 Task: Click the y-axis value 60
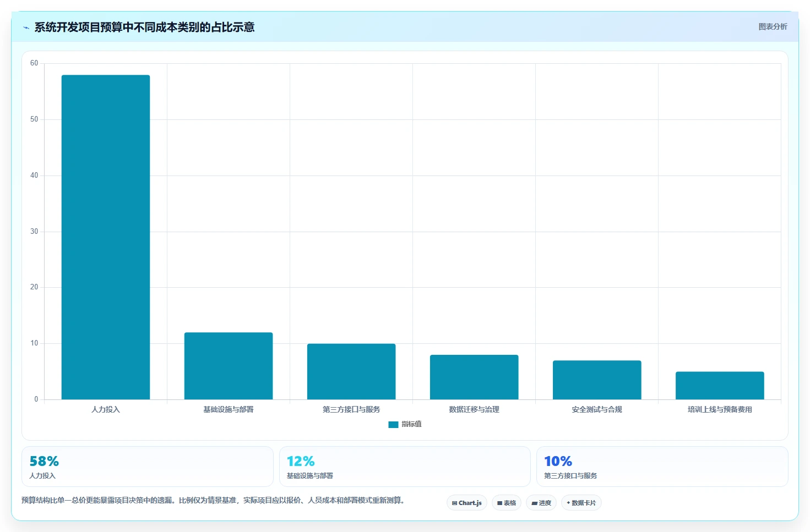[34, 63]
